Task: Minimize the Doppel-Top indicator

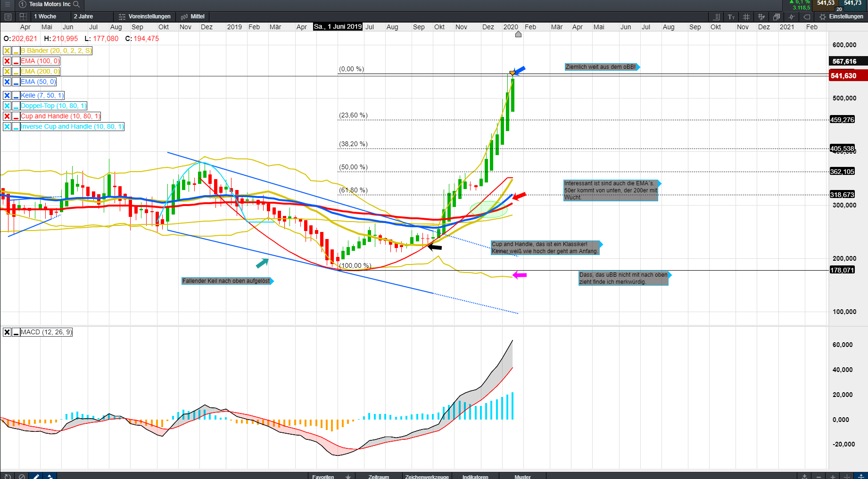Action: click(x=16, y=106)
